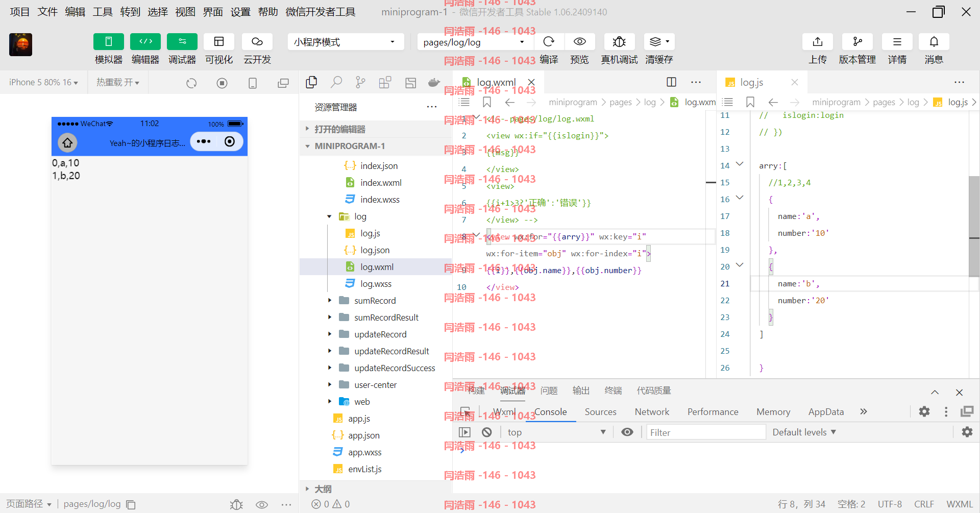Click simulator capsule close circle
The height and width of the screenshot is (513, 980).
(230, 141)
